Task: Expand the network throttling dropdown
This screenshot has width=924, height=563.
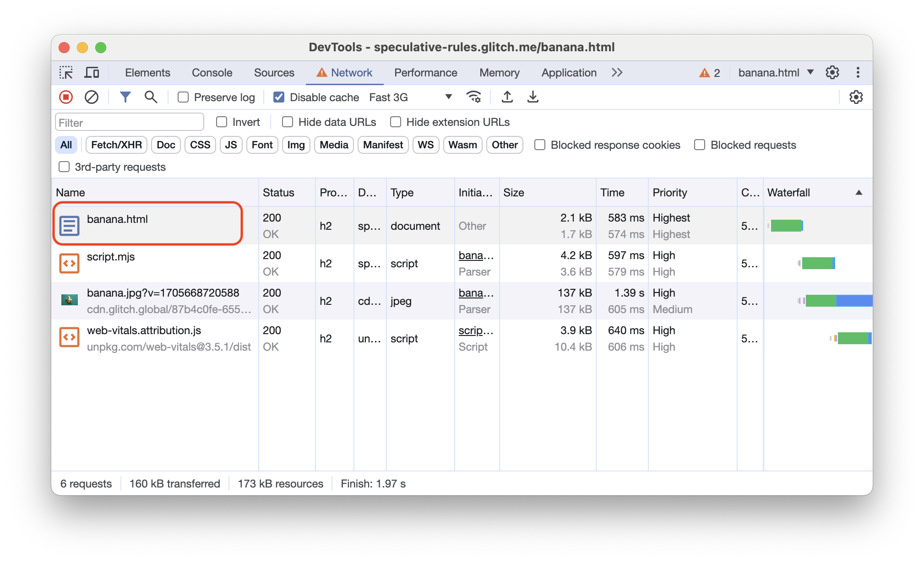Action: click(x=446, y=97)
